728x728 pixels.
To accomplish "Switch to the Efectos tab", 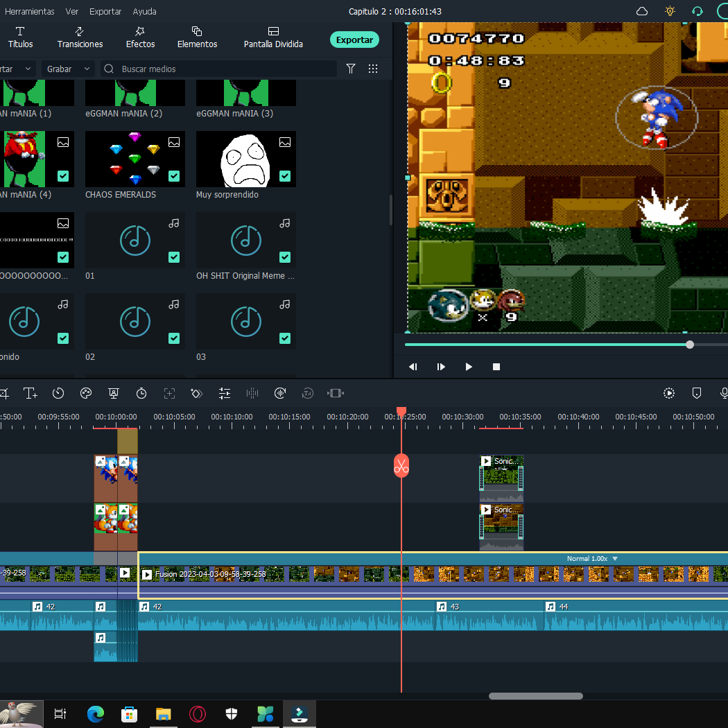I will point(140,38).
